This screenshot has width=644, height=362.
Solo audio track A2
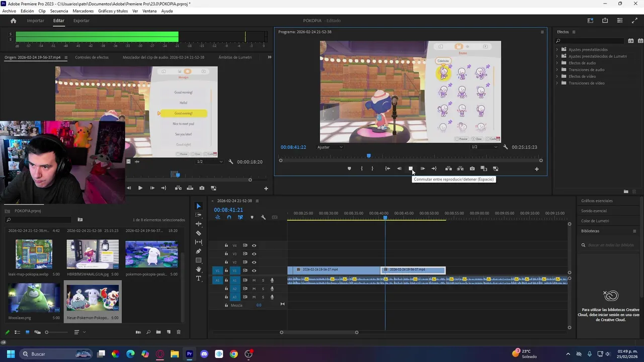(x=263, y=289)
